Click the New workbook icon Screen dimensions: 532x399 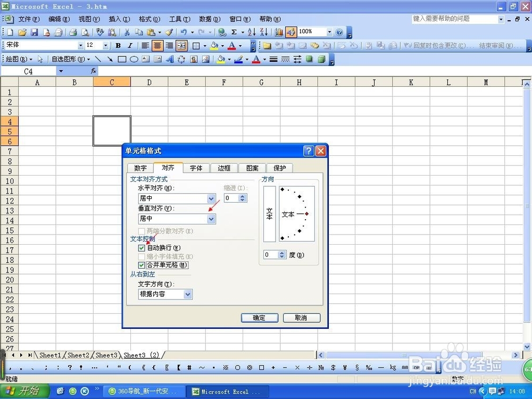(10, 32)
